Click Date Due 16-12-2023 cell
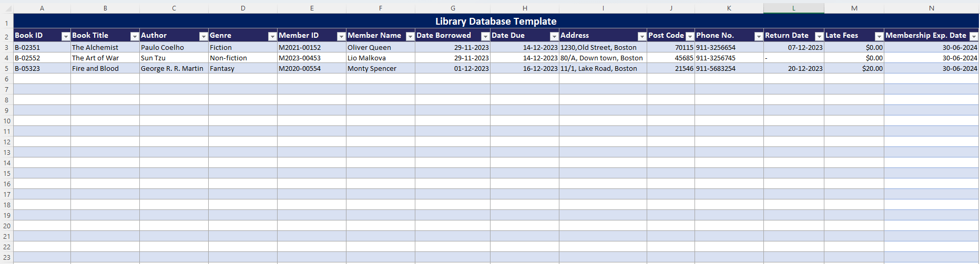Image resolution: width=980 pixels, height=264 pixels. click(x=525, y=68)
